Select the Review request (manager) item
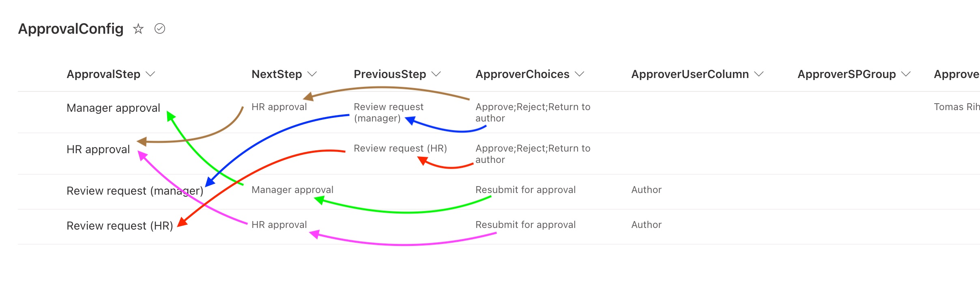This screenshot has width=980, height=282. pos(135,190)
